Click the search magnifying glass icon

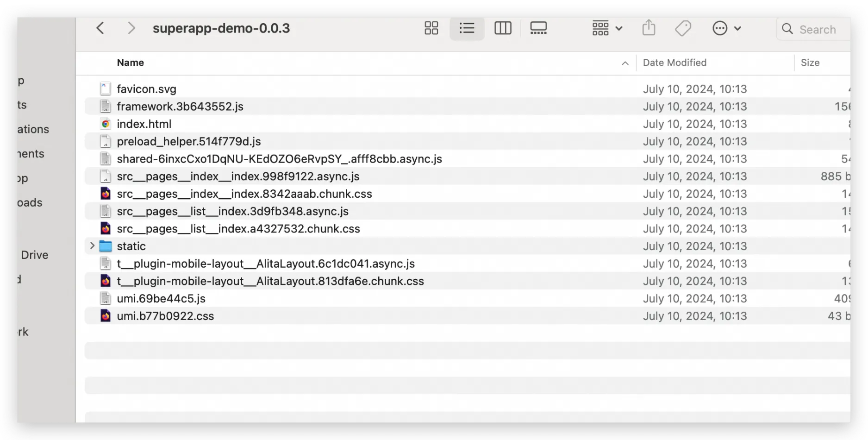(x=787, y=29)
